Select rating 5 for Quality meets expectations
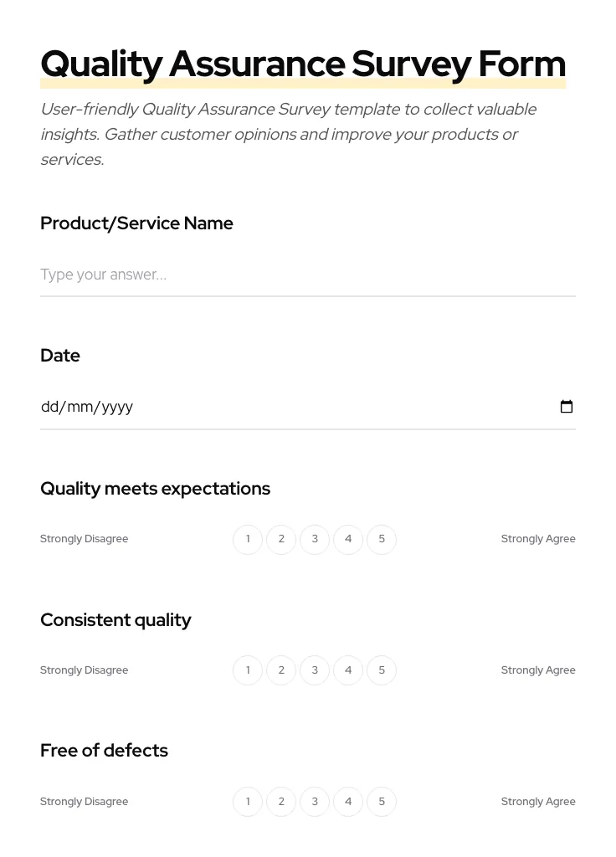This screenshot has width=616, height=857. 382,539
